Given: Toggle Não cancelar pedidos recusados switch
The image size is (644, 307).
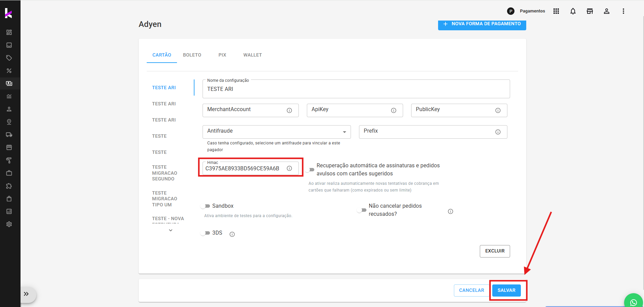Looking at the screenshot, I should pos(362,210).
